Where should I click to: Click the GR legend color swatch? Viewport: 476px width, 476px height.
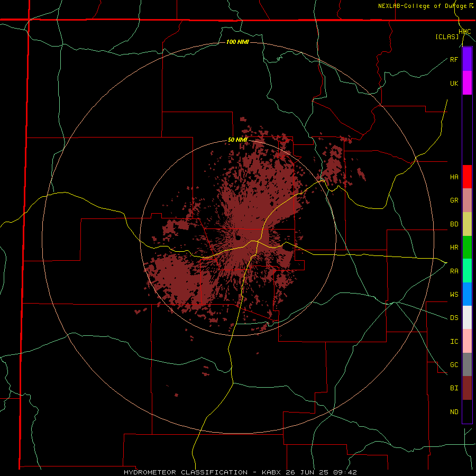point(467,200)
